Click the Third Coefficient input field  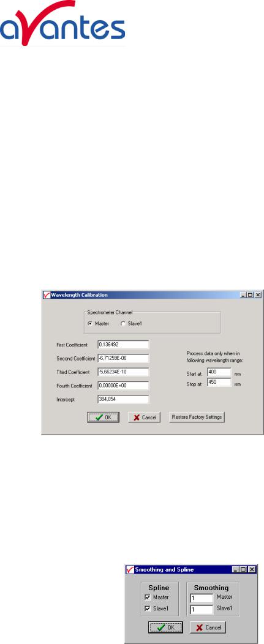pos(123,372)
